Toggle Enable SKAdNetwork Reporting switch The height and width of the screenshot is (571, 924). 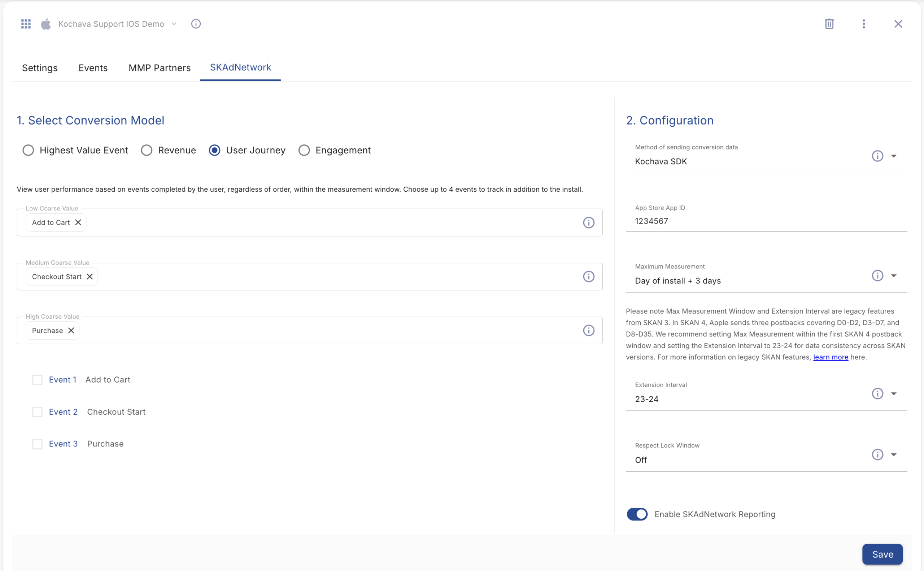637,514
